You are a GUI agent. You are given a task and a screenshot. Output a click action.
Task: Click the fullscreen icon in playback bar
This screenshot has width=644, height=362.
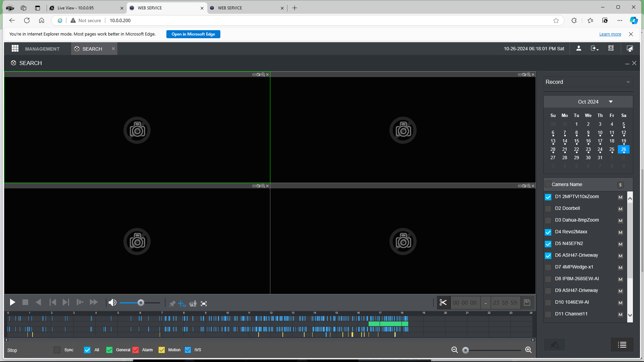click(204, 304)
